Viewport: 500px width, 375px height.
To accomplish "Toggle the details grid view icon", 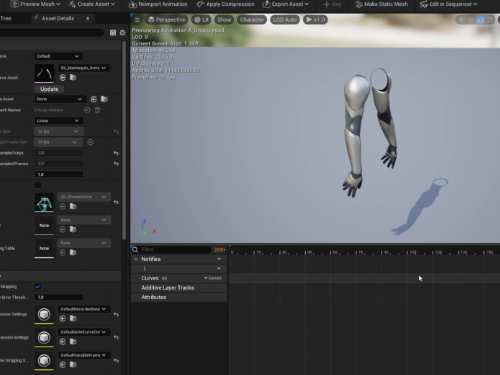I will 113,32.
